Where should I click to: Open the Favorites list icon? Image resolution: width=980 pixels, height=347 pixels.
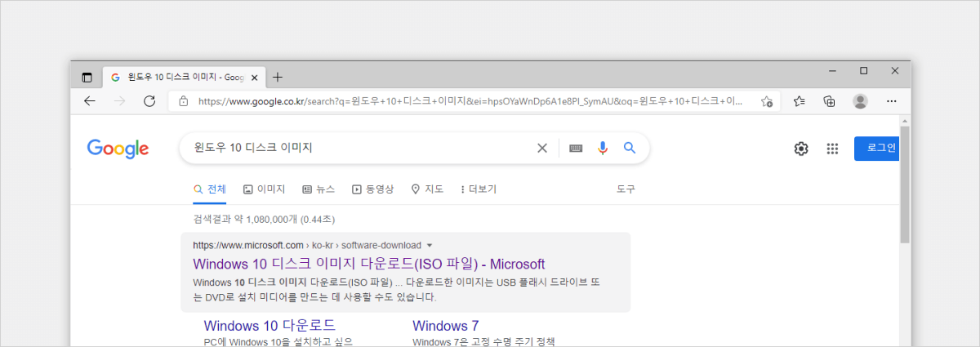pyautogui.click(x=800, y=101)
